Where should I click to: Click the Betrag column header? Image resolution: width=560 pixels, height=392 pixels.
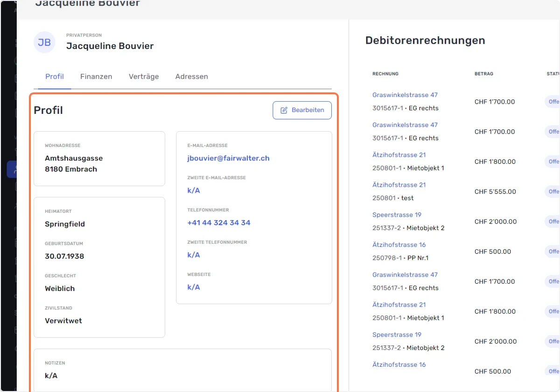(484, 74)
